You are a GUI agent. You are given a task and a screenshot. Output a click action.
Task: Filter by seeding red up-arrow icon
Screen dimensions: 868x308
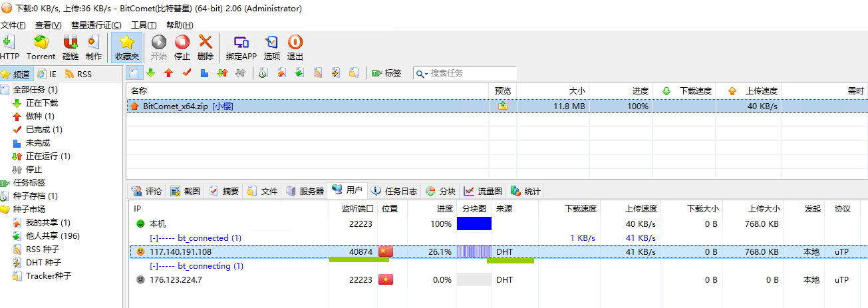(169, 73)
